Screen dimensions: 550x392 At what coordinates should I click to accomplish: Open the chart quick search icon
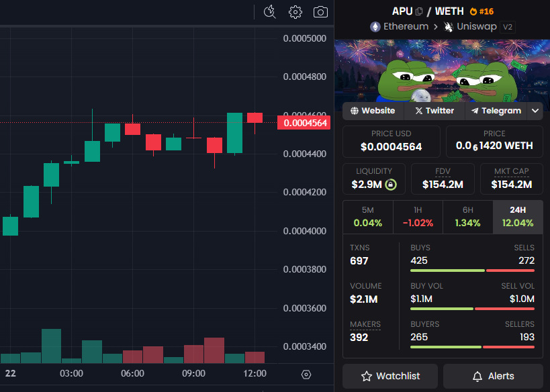coord(269,12)
